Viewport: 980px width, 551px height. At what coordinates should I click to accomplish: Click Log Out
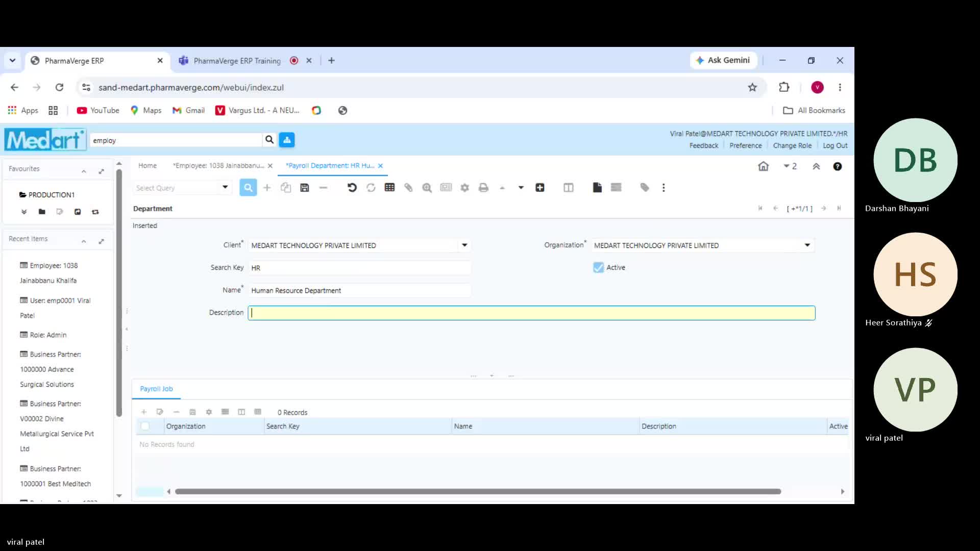[x=835, y=145]
